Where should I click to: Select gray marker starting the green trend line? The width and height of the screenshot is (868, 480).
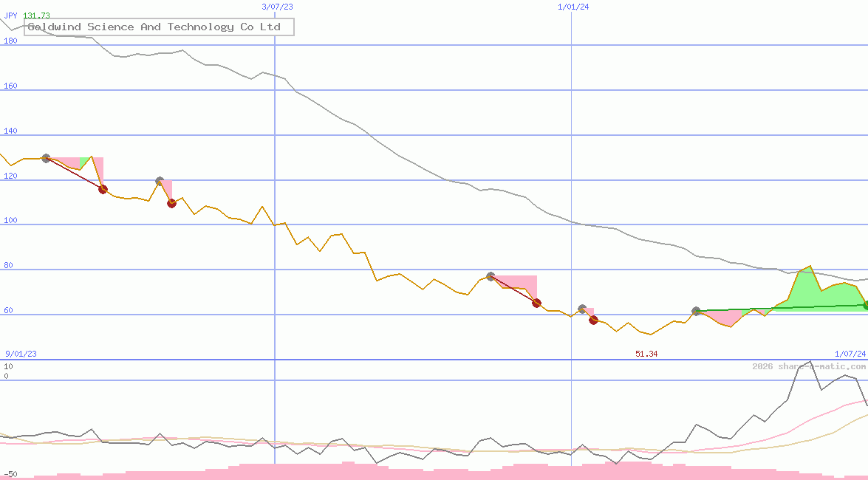[696, 311]
